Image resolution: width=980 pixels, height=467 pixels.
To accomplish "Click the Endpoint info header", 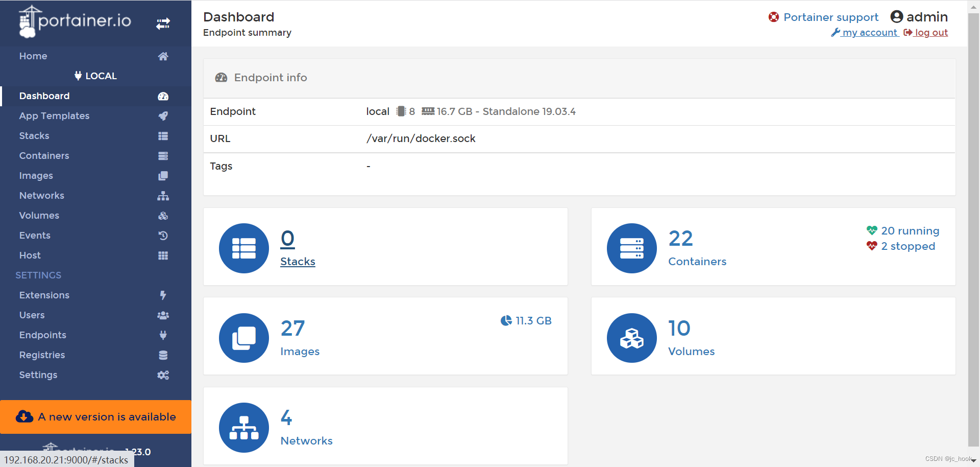I will (x=579, y=78).
